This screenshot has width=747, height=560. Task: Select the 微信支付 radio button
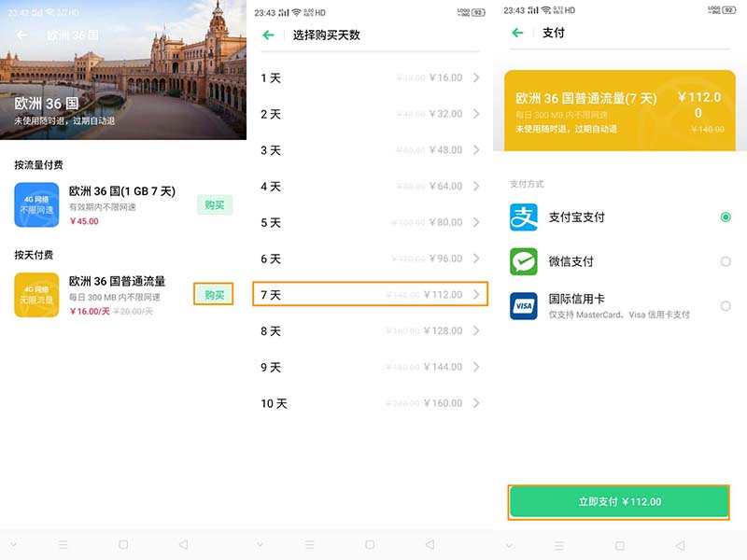pos(726,261)
